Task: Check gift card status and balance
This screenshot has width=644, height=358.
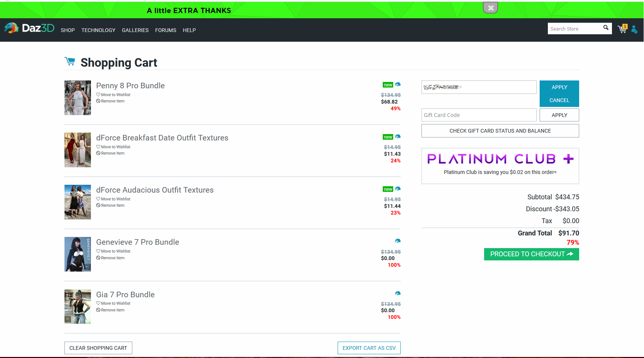Action: pos(500,131)
